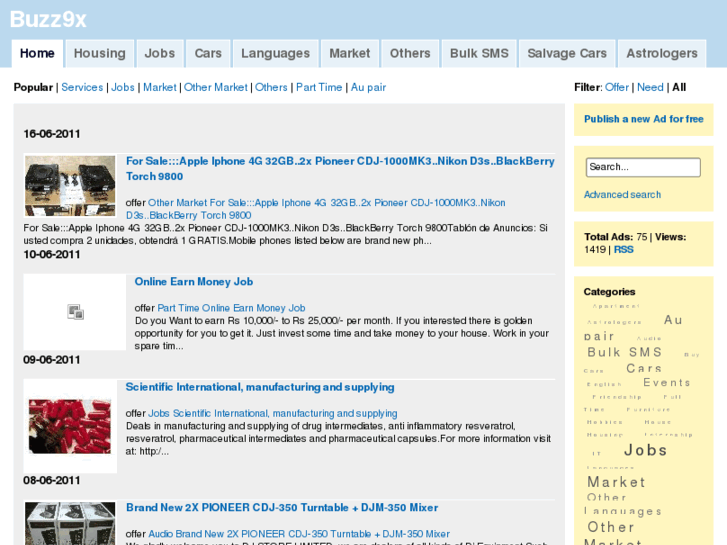
Task: Click Jobs Scientific International offer link
Action: coord(273,413)
